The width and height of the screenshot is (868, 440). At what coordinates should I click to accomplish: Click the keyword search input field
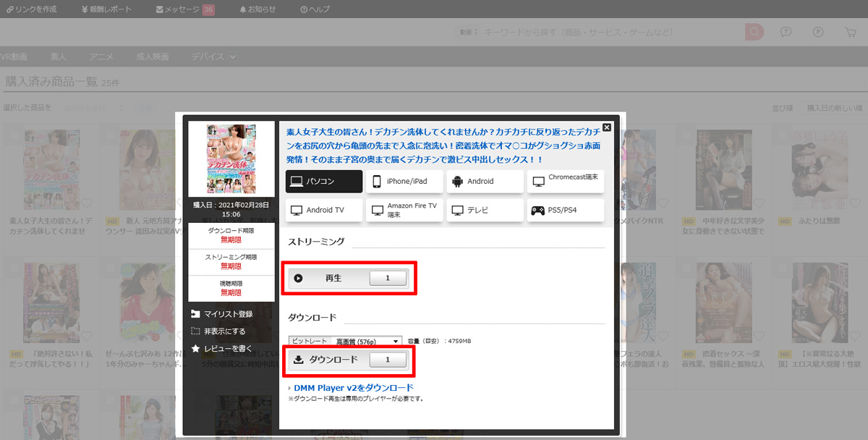(611, 33)
